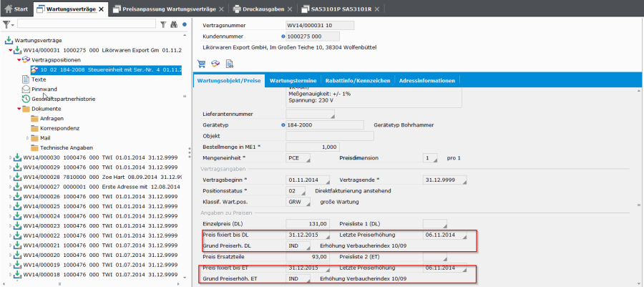Click the shopping cart icon above the tabs

point(201,64)
